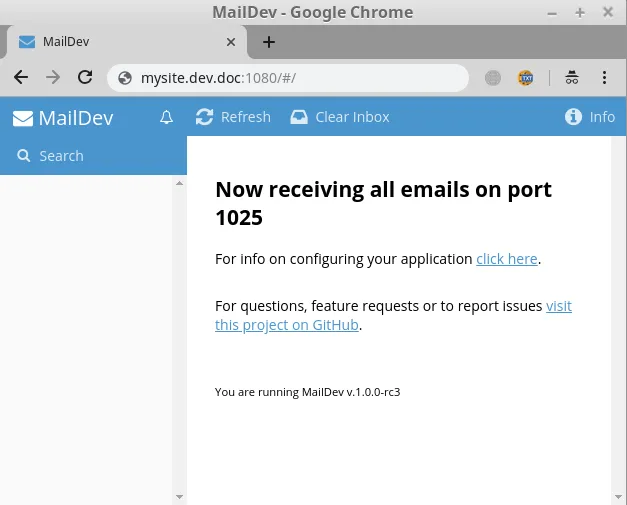Image resolution: width=627 pixels, height=505 pixels.
Task: Click the Clear Inbox tray icon
Action: (x=299, y=117)
